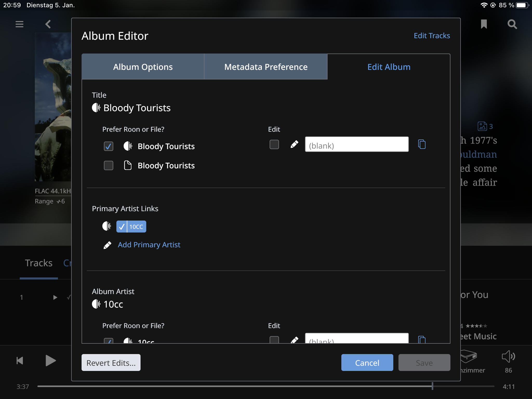Click the Roon icon next to Title heading
The width and height of the screenshot is (532, 399).
click(x=96, y=108)
